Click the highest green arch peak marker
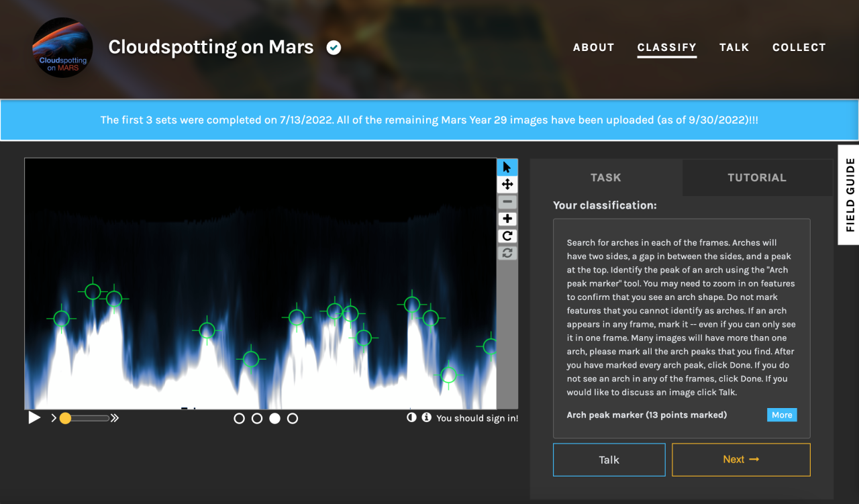Image resolution: width=859 pixels, height=504 pixels. click(x=93, y=291)
